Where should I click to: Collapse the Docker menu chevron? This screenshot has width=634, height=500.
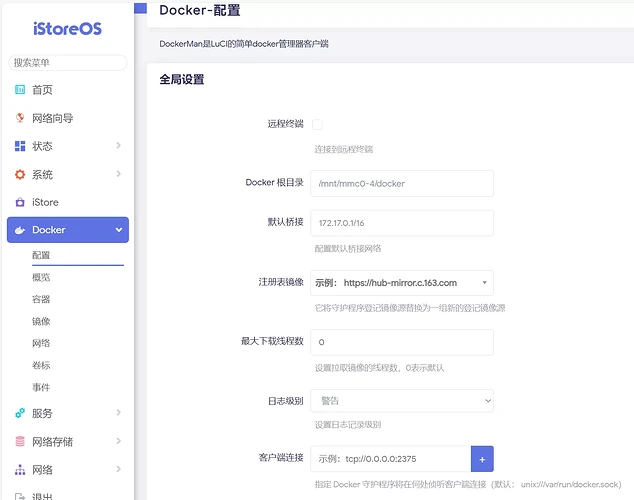pyautogui.click(x=119, y=230)
